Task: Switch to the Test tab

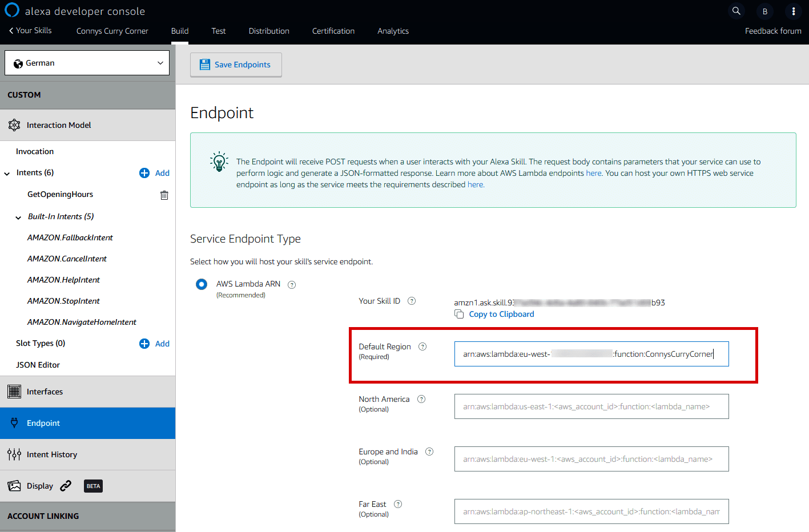Action: point(218,31)
